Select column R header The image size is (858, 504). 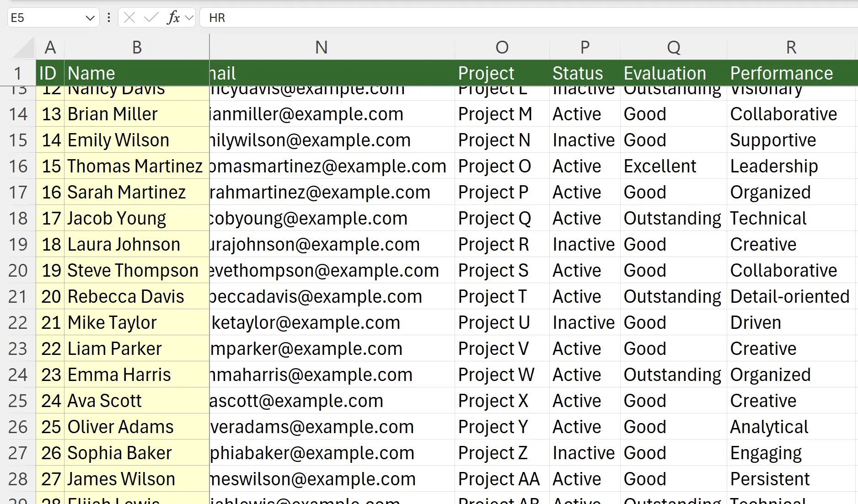(x=791, y=48)
